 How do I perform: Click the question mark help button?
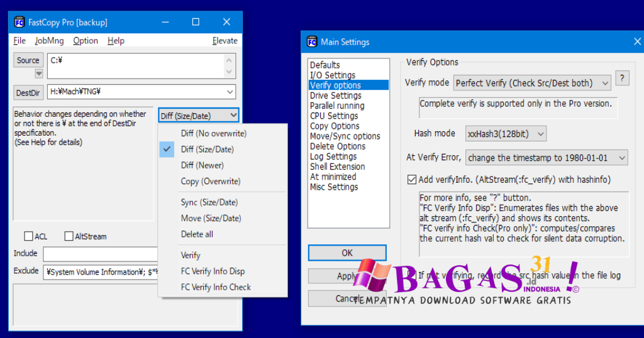622,79
